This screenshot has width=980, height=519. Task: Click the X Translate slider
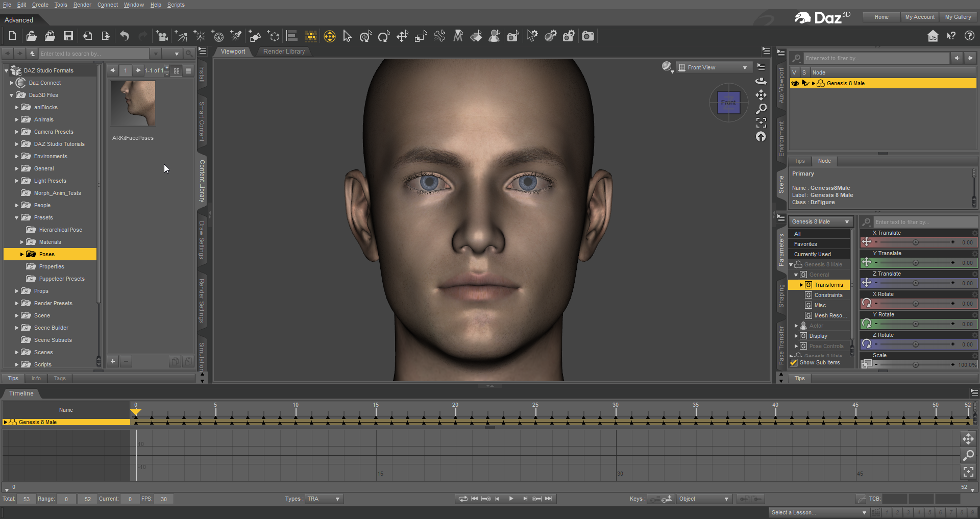[x=916, y=242]
